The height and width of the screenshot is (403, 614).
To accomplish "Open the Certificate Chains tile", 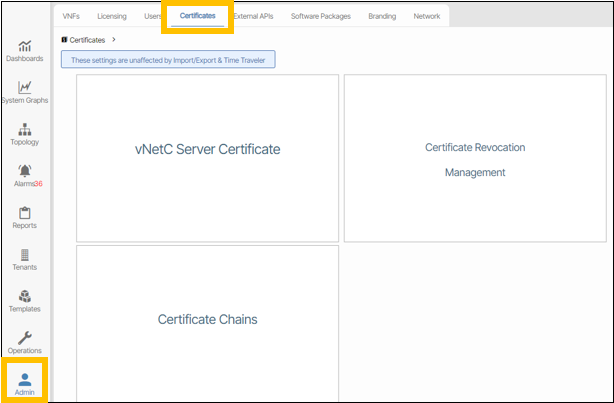I will (207, 320).
